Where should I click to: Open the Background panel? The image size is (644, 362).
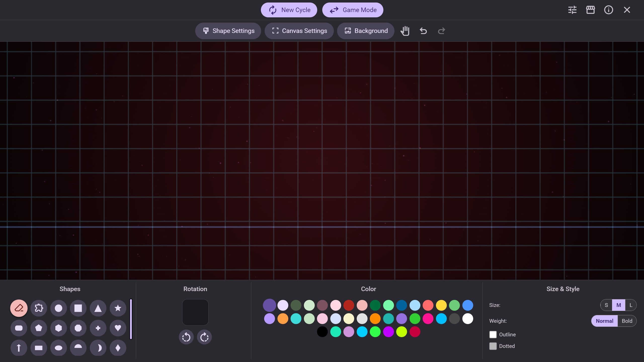pyautogui.click(x=366, y=31)
